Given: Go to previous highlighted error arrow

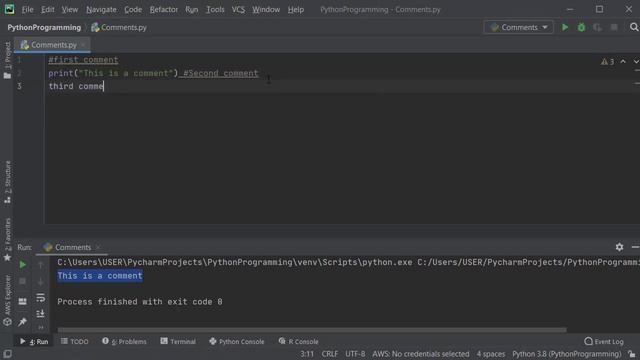Looking at the screenshot, I should (623, 62).
